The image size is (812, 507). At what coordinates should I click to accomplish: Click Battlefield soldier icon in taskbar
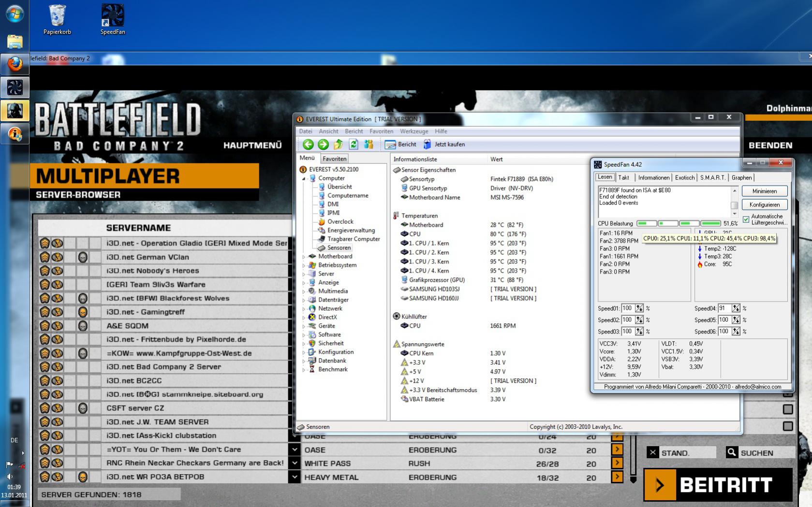[x=15, y=111]
